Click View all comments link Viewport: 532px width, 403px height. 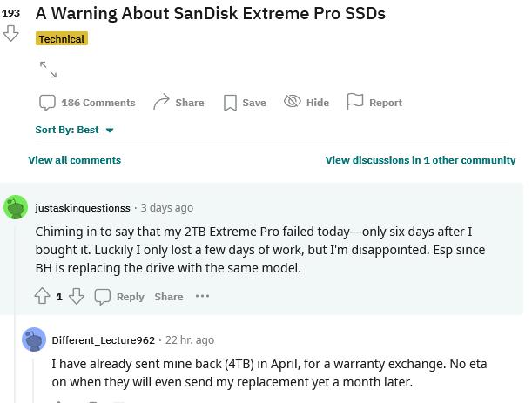point(75,160)
